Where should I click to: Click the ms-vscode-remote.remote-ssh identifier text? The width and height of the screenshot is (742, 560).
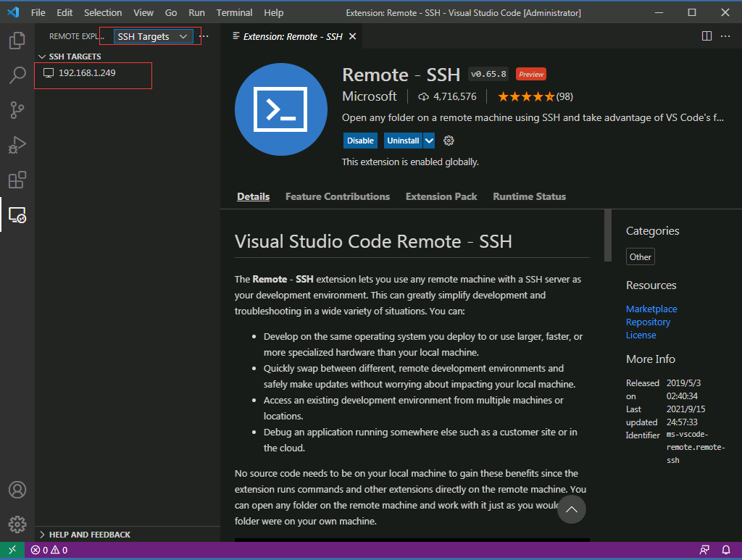[695, 448]
